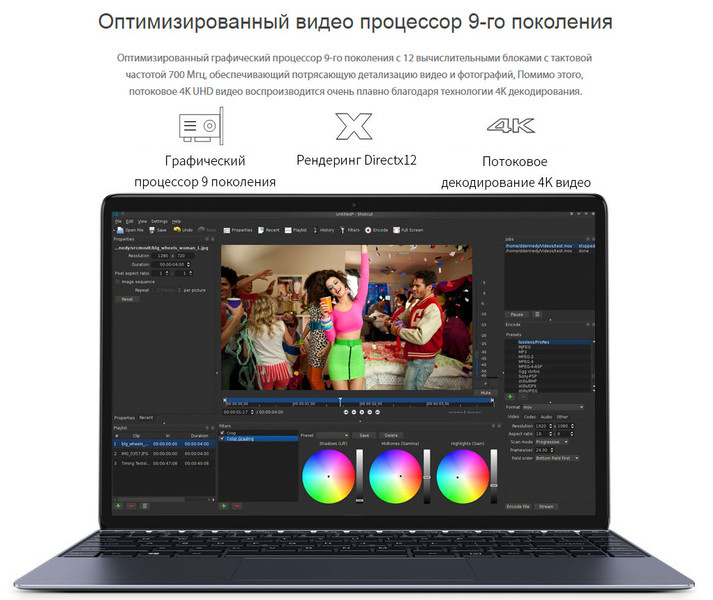Click the Open File toolbar icon

click(x=120, y=230)
